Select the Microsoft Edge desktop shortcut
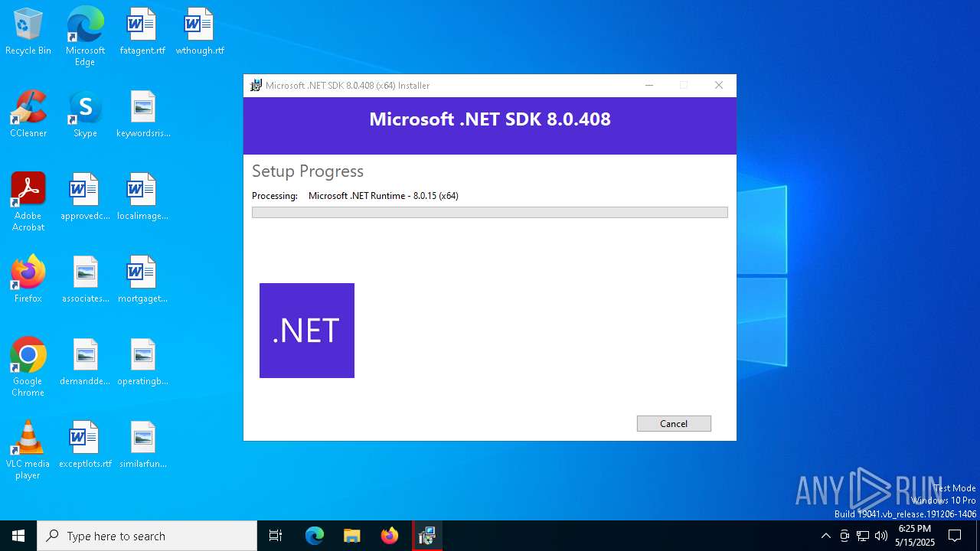 pyautogui.click(x=85, y=37)
